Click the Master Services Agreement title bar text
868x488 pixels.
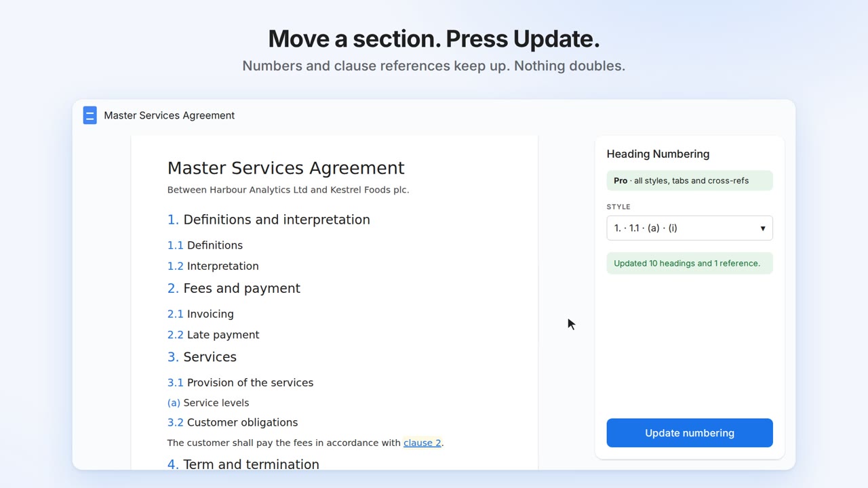coord(170,115)
